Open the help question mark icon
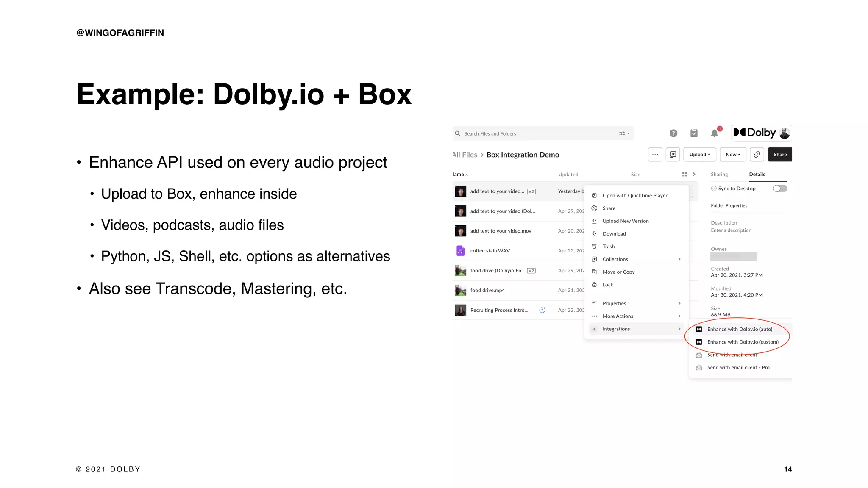The height and width of the screenshot is (488, 868). (x=673, y=133)
